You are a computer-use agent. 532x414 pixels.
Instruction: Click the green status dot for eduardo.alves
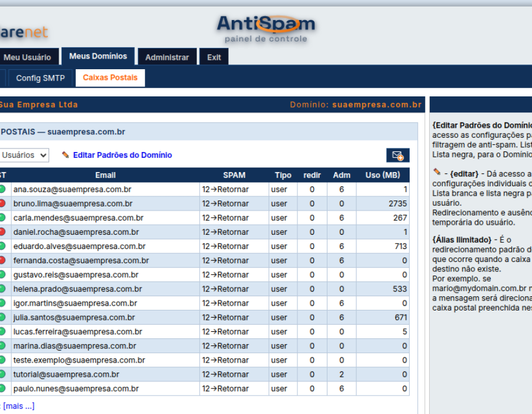point(2,246)
